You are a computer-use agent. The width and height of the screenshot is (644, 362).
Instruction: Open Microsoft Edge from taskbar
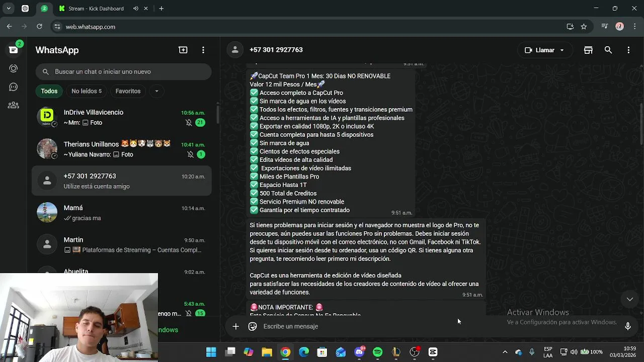(304, 352)
